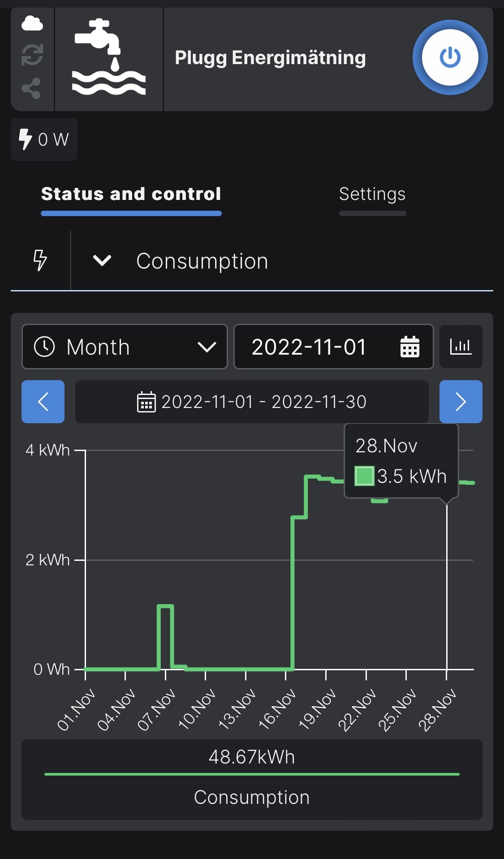Click the lightning bolt consumption icon
Screen dimensions: 504x859
(40, 260)
